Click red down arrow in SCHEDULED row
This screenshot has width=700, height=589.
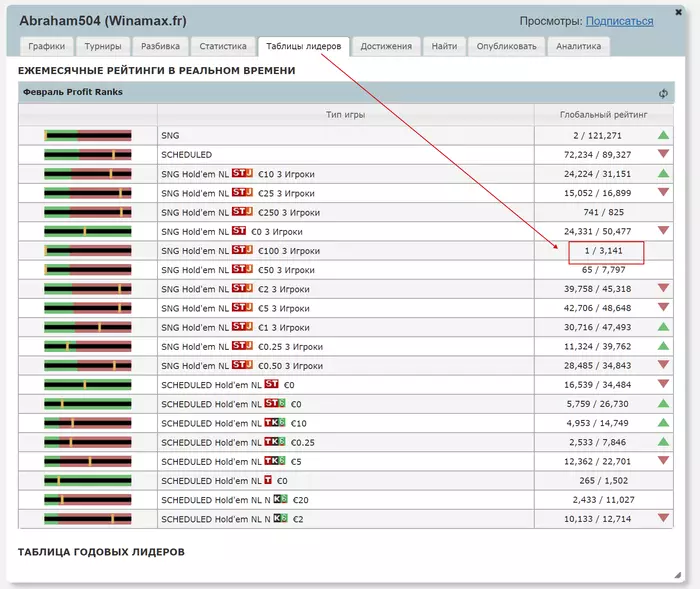click(x=663, y=154)
